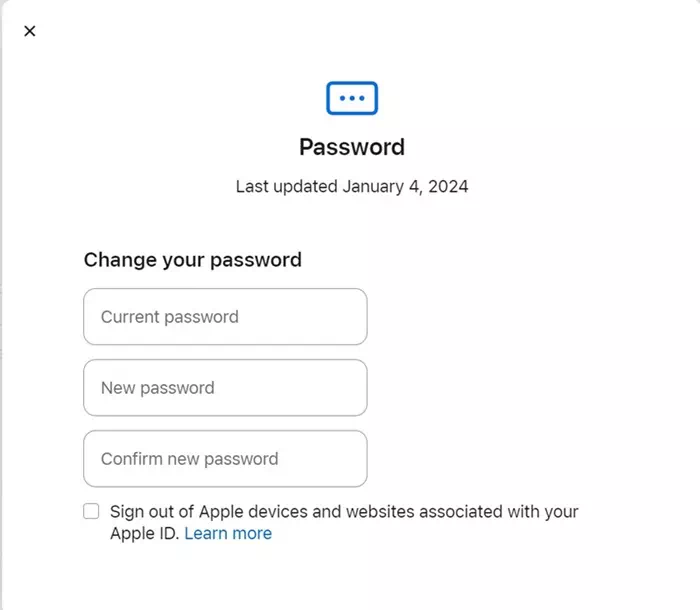Select the first password input box

click(225, 317)
